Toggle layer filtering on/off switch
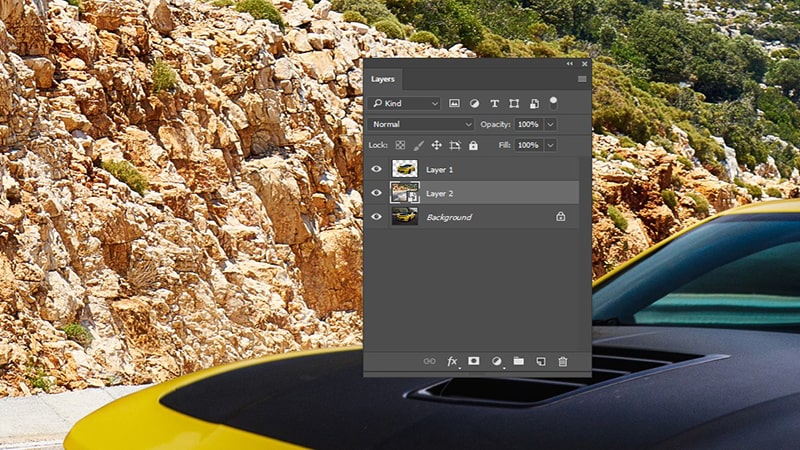 pos(553,103)
